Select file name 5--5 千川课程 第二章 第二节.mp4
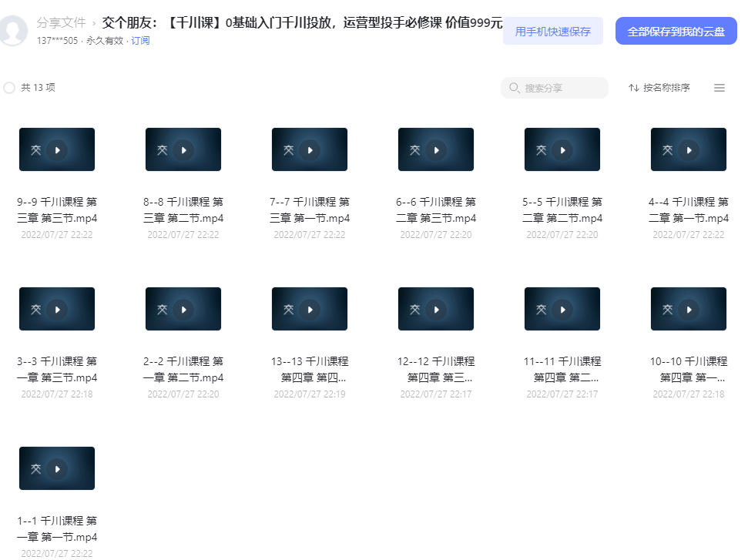The height and width of the screenshot is (560, 748). point(562,210)
